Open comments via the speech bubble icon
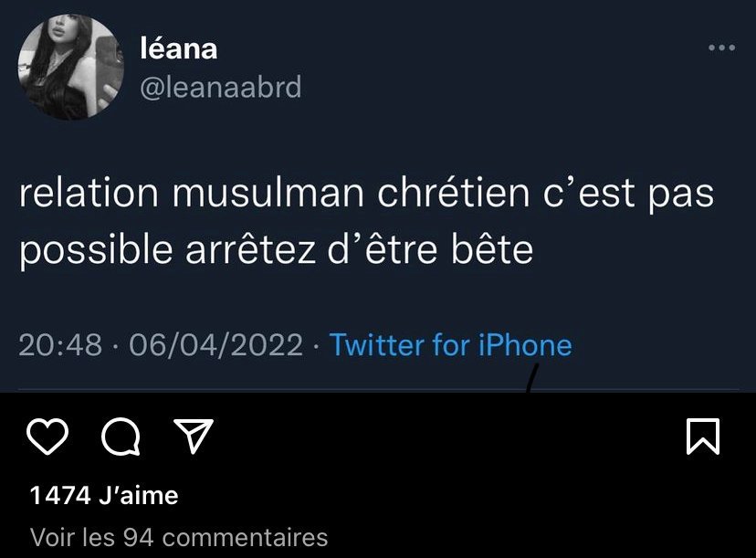756x558 pixels. click(121, 437)
